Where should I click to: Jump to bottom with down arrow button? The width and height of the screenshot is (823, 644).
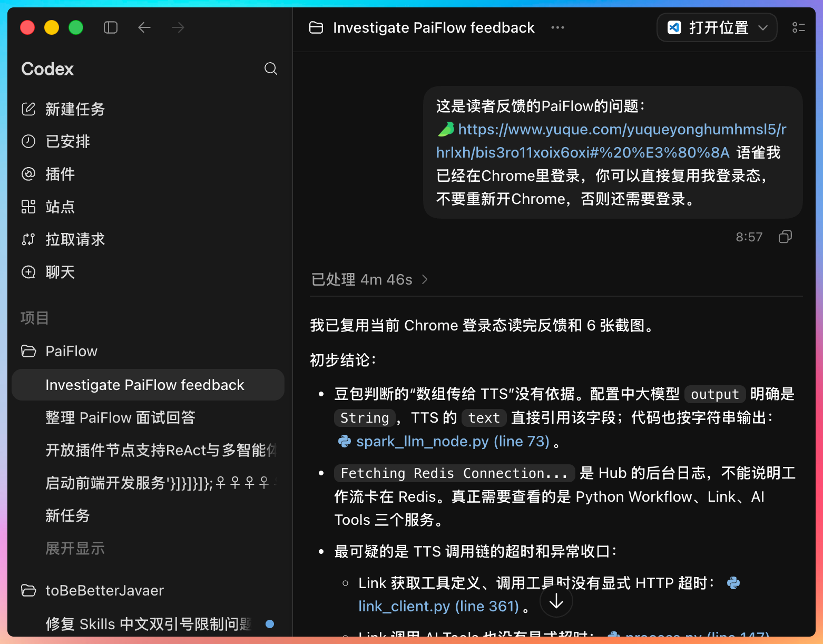point(556,601)
